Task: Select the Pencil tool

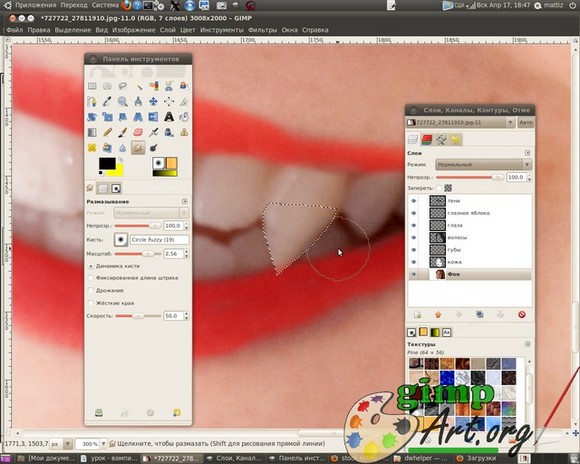Action: 107,132
